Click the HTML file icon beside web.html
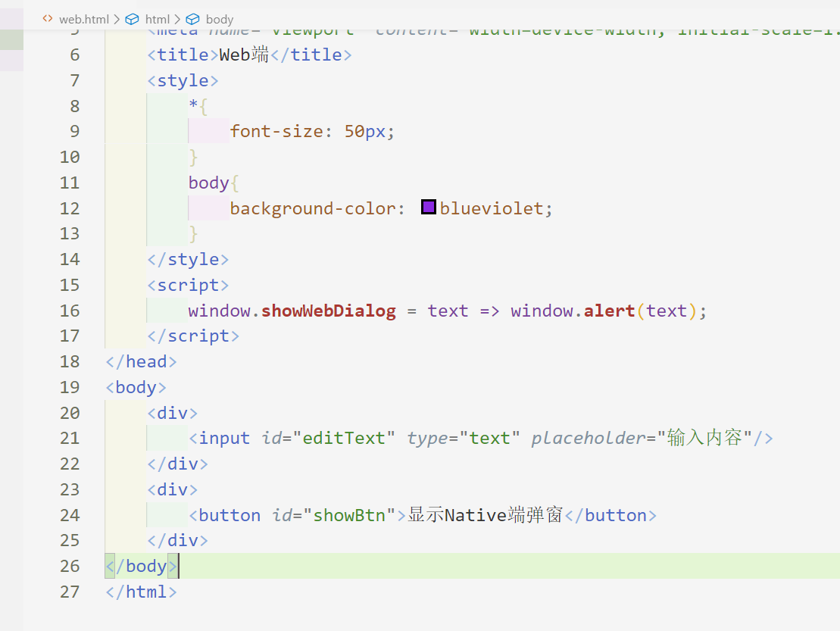Viewport: 840px width, 631px height. pyautogui.click(x=48, y=19)
